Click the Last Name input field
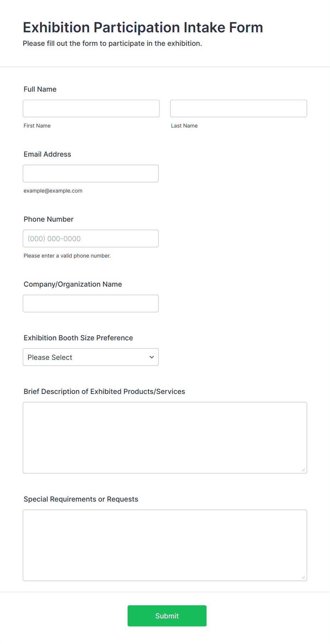Viewport: 330px width, 644px height. [238, 108]
